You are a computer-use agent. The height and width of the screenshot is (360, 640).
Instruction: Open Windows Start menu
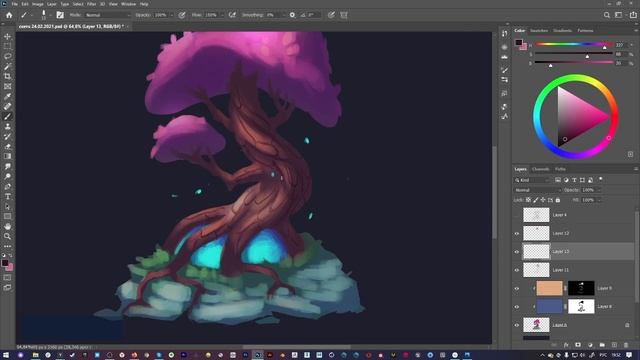click(5, 355)
